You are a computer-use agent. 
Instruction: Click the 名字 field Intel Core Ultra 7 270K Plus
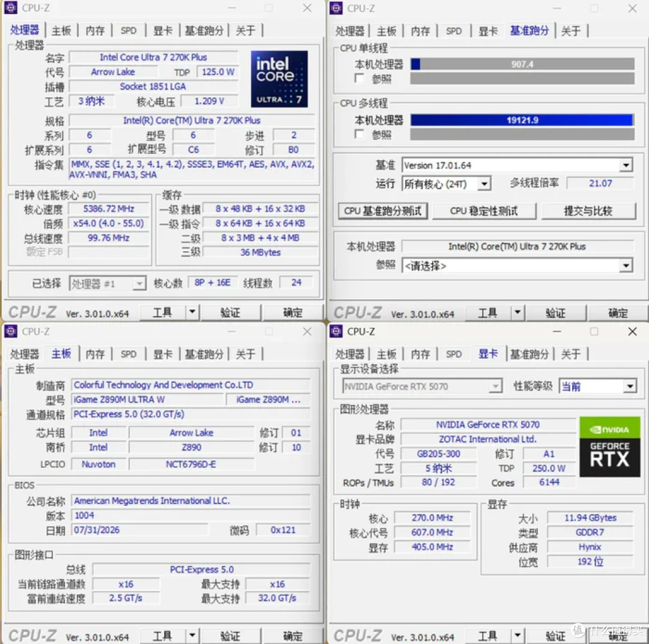pos(154,57)
